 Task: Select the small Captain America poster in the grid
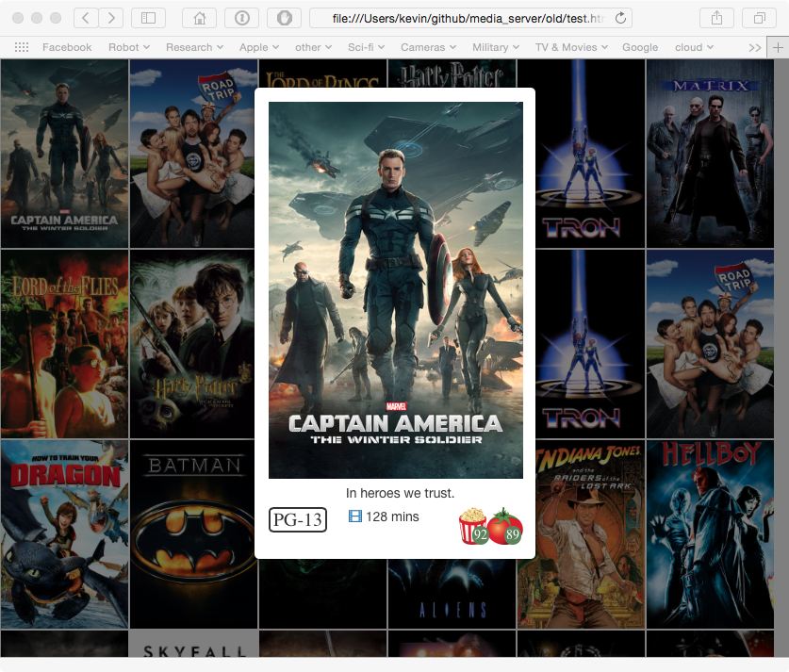point(64,154)
